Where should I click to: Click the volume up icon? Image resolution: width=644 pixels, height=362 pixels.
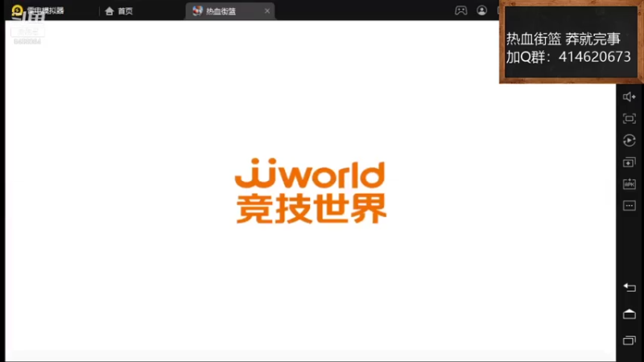pos(629,97)
